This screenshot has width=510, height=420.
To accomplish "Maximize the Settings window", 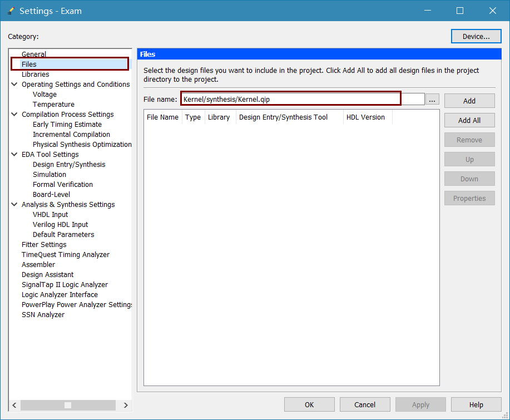I will coord(460,11).
